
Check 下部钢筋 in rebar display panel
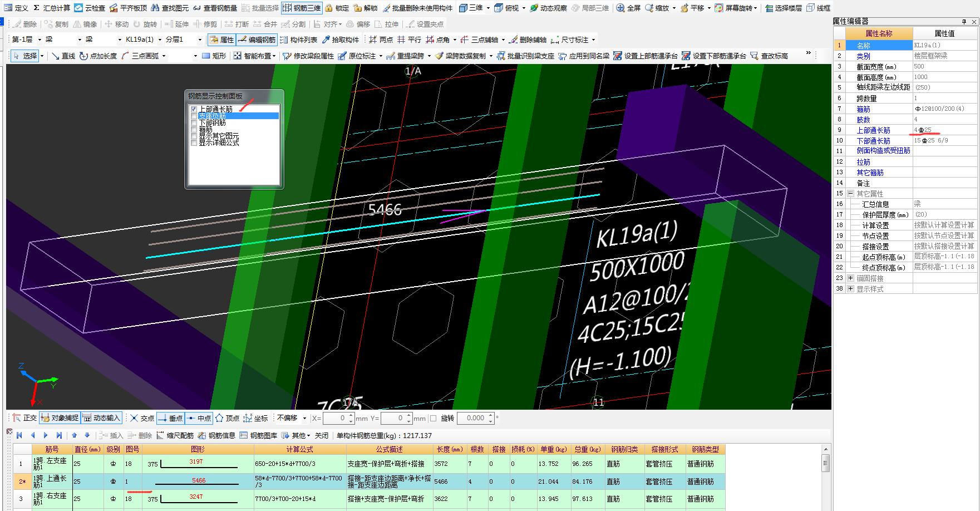coord(194,122)
